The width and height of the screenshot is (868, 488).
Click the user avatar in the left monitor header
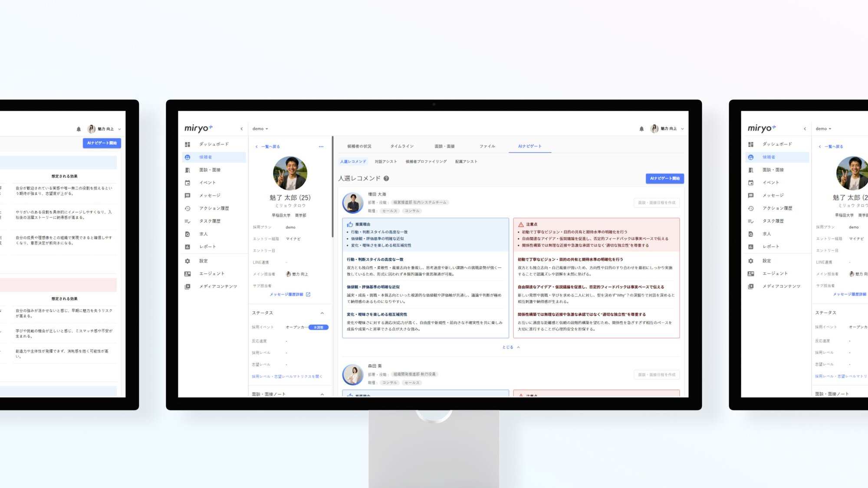(x=91, y=129)
